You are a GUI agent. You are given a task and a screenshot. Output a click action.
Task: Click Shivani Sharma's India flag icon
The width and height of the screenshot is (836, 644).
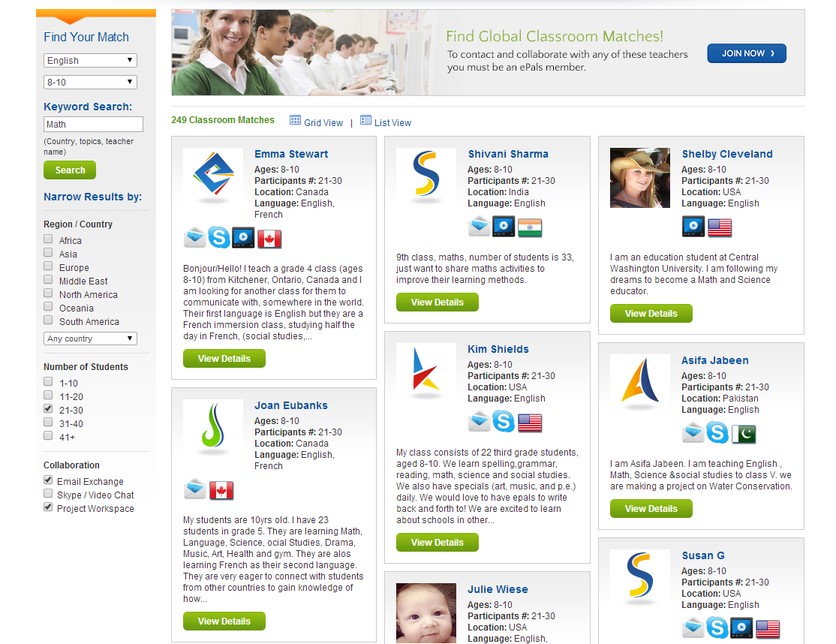[x=530, y=227]
